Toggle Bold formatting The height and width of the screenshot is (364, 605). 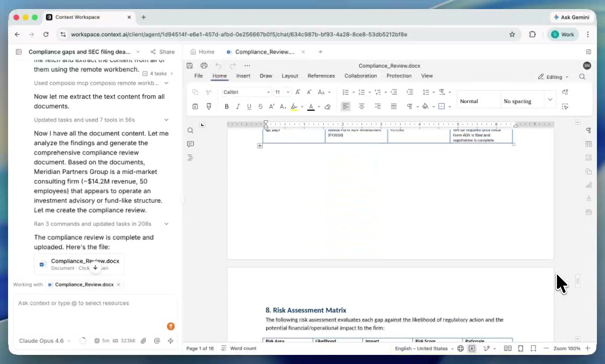tap(227, 107)
